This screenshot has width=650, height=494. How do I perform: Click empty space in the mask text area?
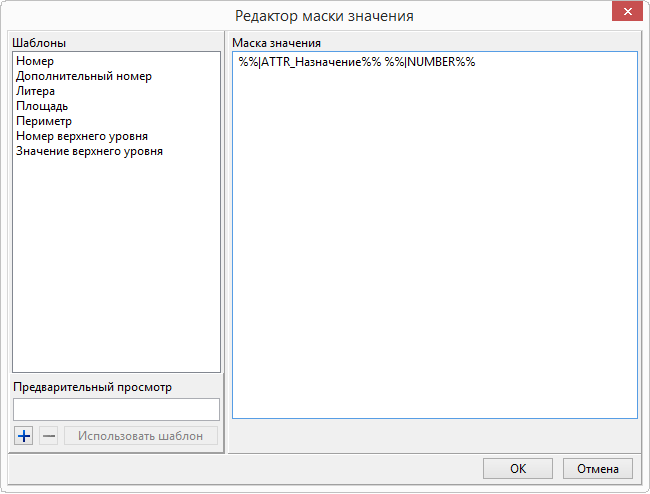click(435, 250)
